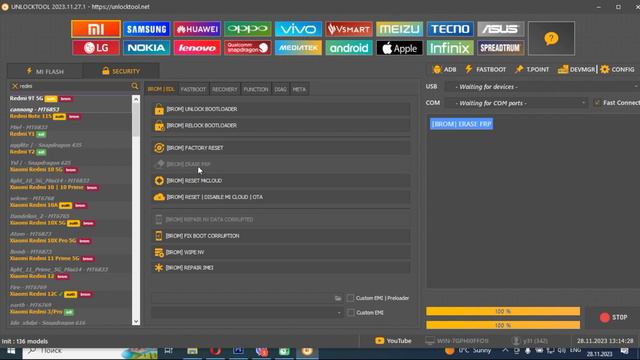Choose the LG brand logo
The height and width of the screenshot is (360, 640).
96,48
